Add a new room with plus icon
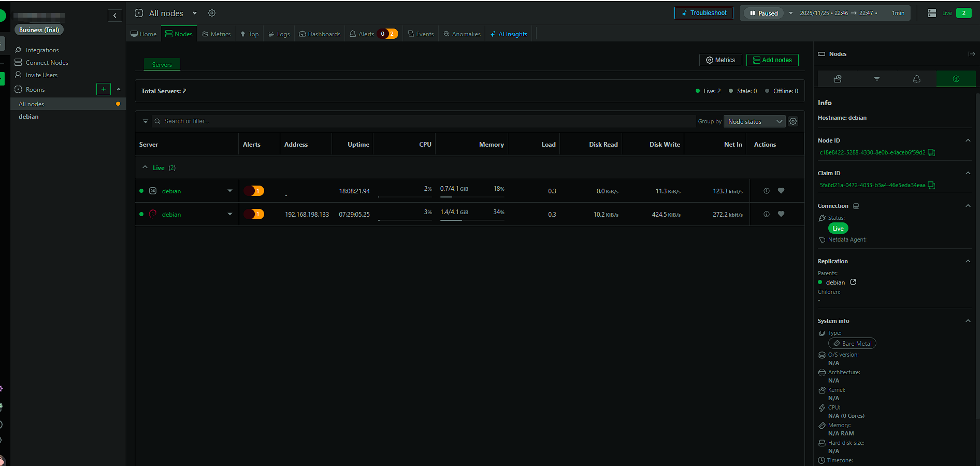The image size is (980, 466). [x=104, y=89]
